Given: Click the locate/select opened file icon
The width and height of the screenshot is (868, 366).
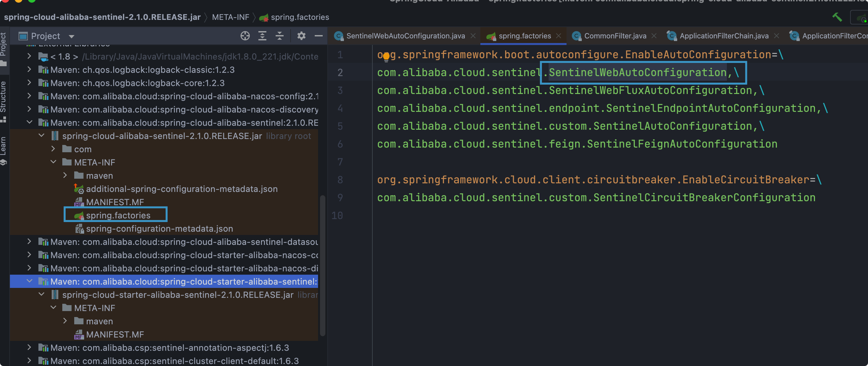Looking at the screenshot, I should pos(245,36).
